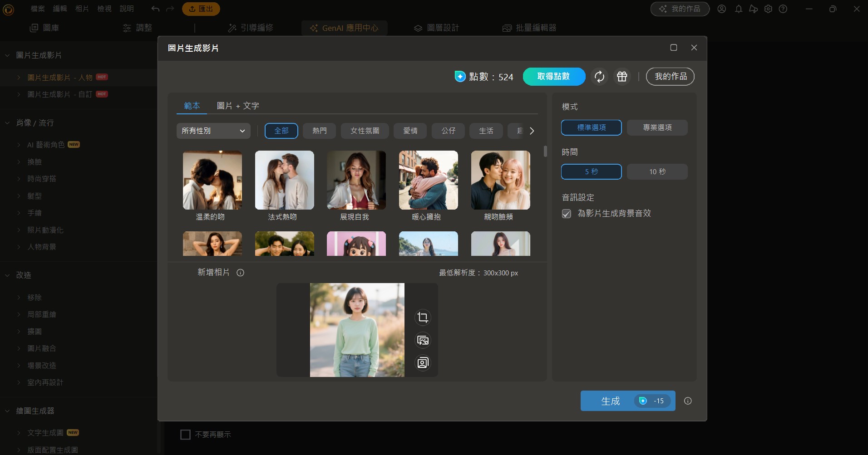Image resolution: width=868 pixels, height=455 pixels.
Task: Select the 女性氛圍 category filter
Action: (365, 131)
